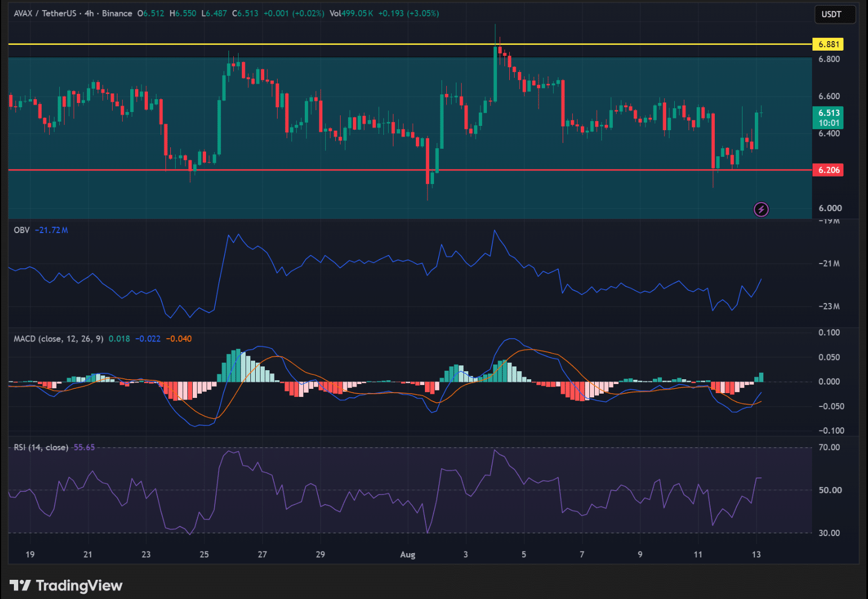Viewport: 868px width, 599px height.
Task: Click the 13 date label on time axis
Action: (756, 555)
